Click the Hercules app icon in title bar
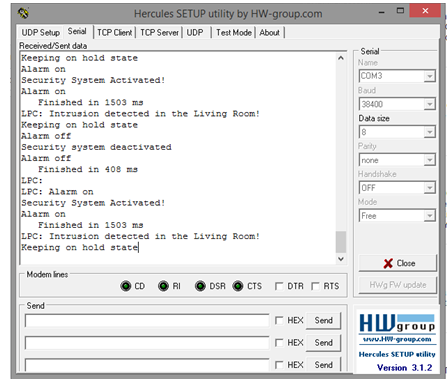Image resolution: width=447 pixels, height=384 pixels. pyautogui.click(x=23, y=13)
